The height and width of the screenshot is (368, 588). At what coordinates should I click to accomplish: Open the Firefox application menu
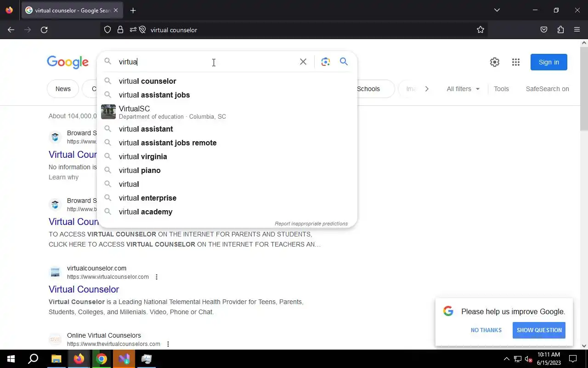[577, 29]
